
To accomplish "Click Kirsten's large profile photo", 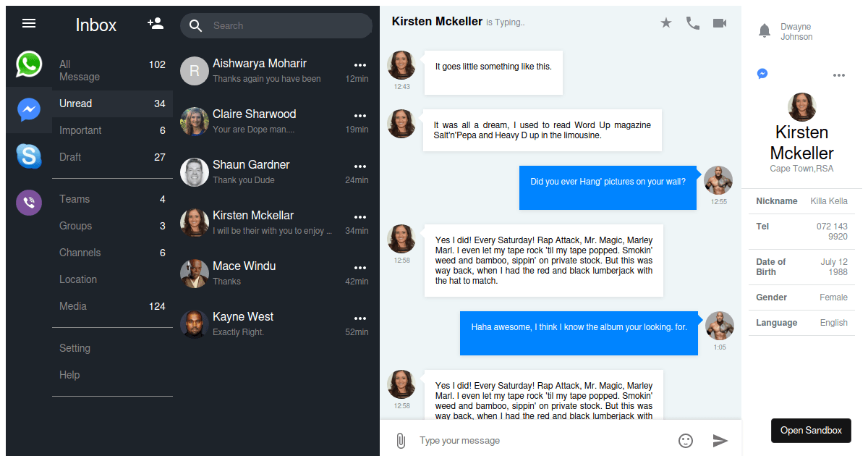I will [801, 107].
